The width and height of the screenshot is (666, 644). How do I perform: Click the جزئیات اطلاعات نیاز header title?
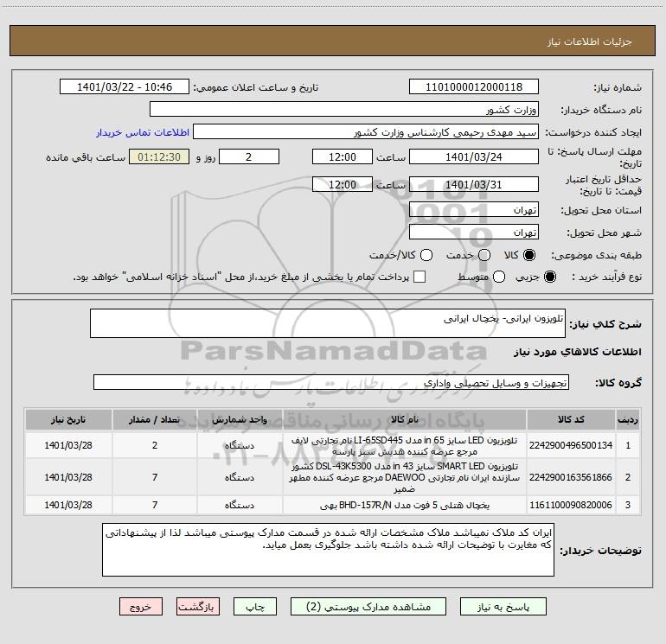pyautogui.click(x=589, y=41)
